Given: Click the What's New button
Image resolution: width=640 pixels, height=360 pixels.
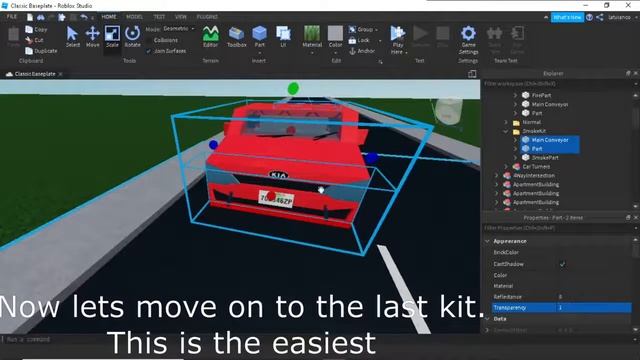Looking at the screenshot, I should pyautogui.click(x=567, y=17).
